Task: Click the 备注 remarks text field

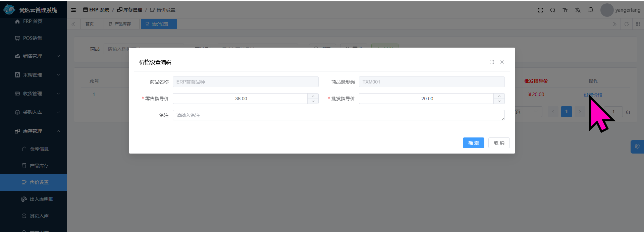Action: [338, 115]
